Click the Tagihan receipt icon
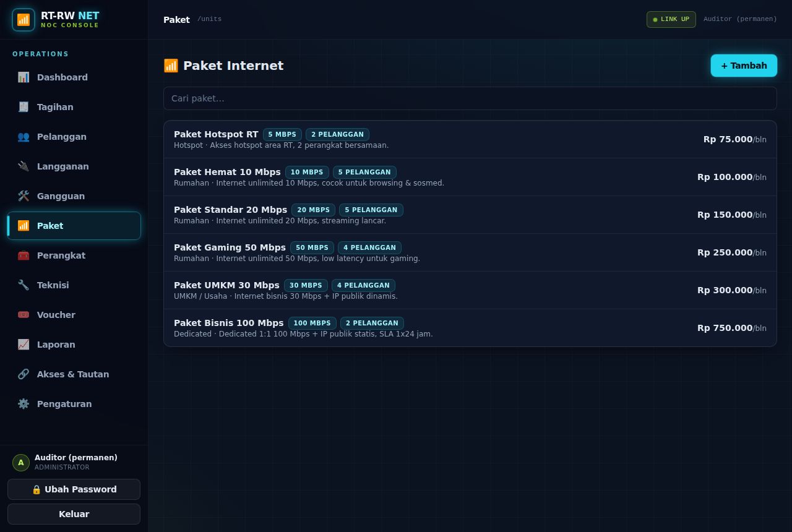Image resolution: width=792 pixels, height=532 pixels. 24,107
